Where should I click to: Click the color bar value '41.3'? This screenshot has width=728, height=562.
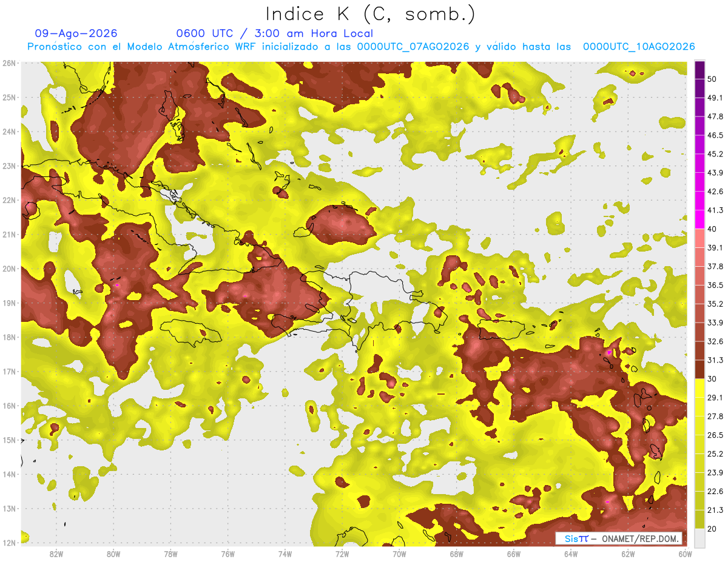point(715,210)
